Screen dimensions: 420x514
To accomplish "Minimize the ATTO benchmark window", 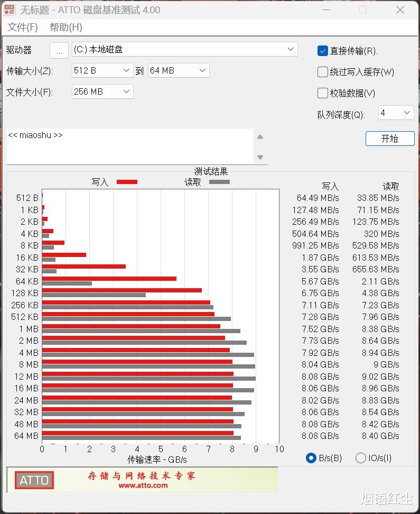I will pos(326,10).
